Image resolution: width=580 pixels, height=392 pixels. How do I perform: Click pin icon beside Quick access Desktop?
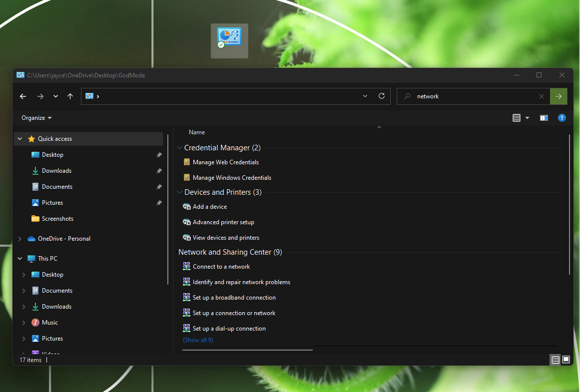pos(159,155)
